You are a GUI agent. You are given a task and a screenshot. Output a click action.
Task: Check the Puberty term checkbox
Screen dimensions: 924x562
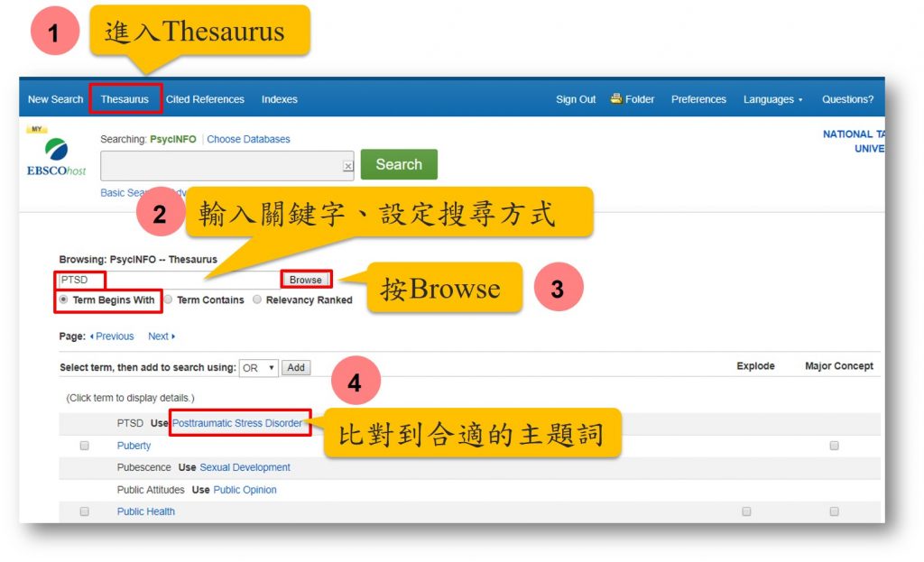[x=84, y=446]
